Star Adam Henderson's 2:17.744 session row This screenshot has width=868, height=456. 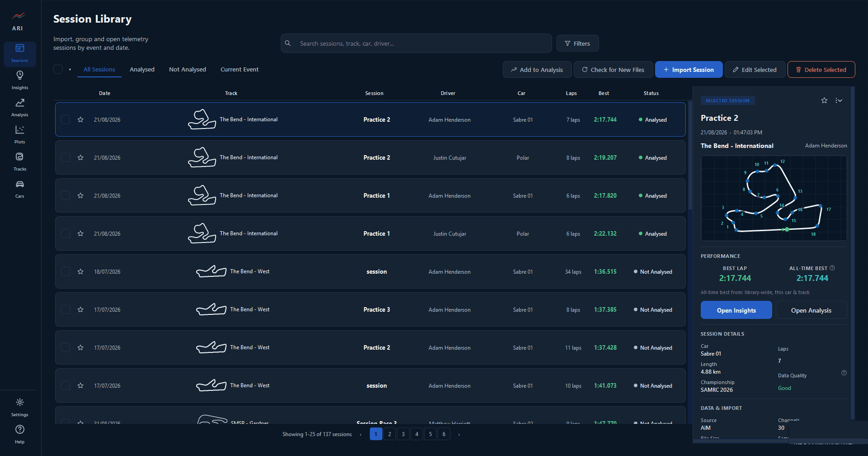pos(80,119)
